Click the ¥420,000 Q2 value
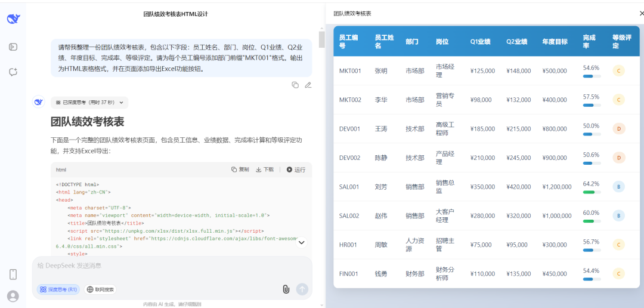644x308 pixels. pyautogui.click(x=518, y=187)
